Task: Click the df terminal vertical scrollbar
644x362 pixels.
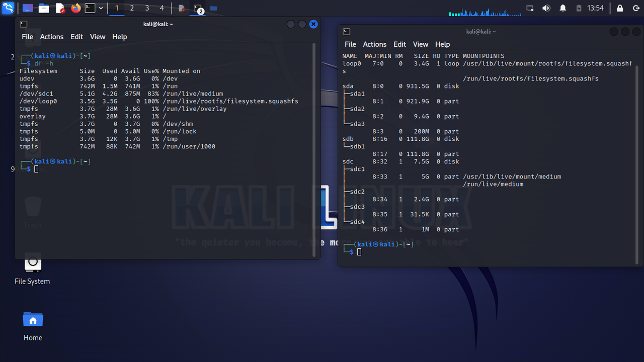Action: tap(315, 151)
